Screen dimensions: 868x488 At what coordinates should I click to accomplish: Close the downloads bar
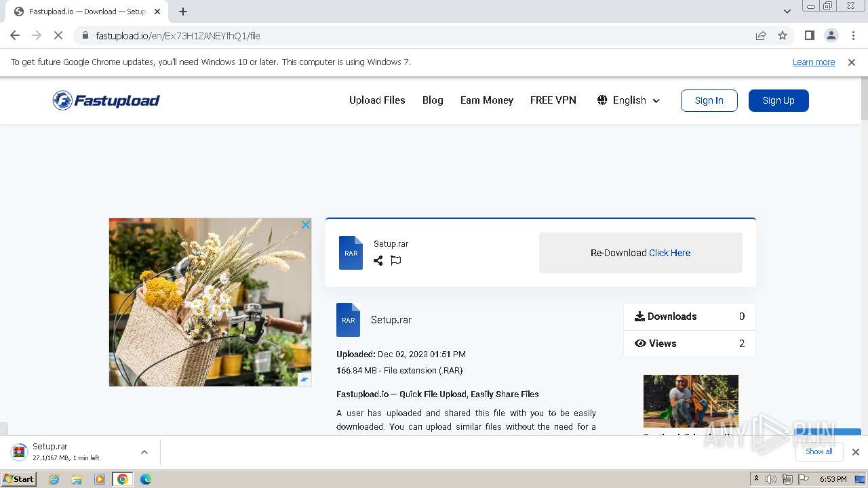pyautogui.click(x=856, y=452)
